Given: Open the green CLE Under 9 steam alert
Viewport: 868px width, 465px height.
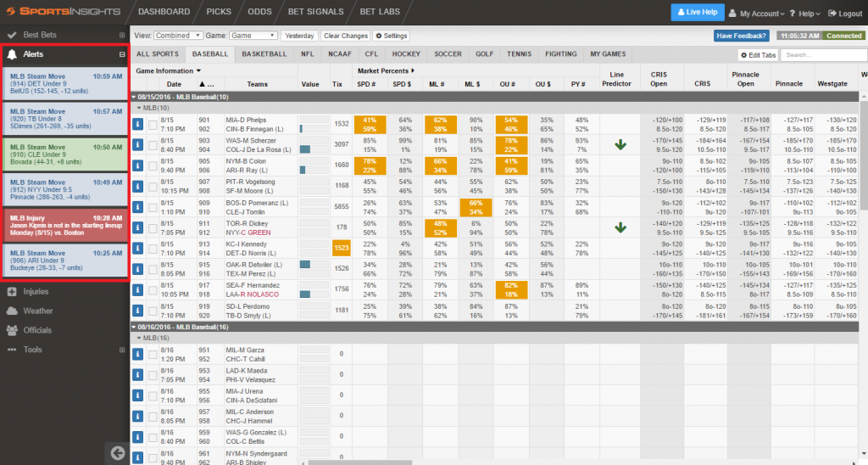Looking at the screenshot, I should (65, 154).
